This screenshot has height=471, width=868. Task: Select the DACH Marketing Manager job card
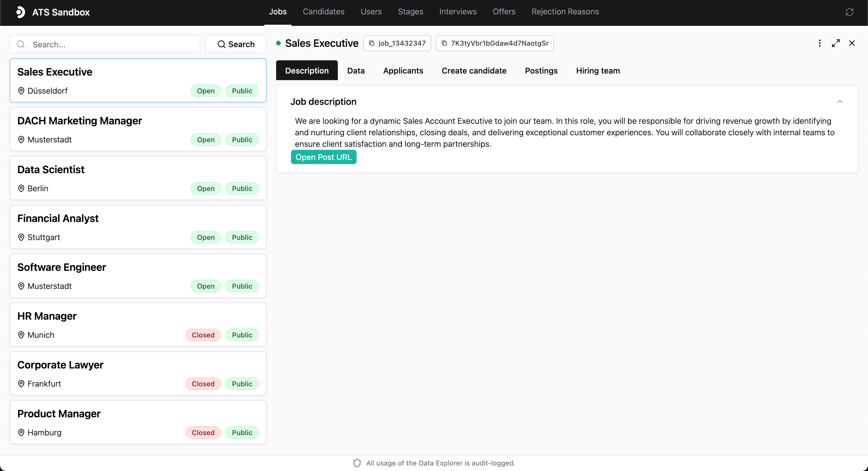pyautogui.click(x=138, y=130)
